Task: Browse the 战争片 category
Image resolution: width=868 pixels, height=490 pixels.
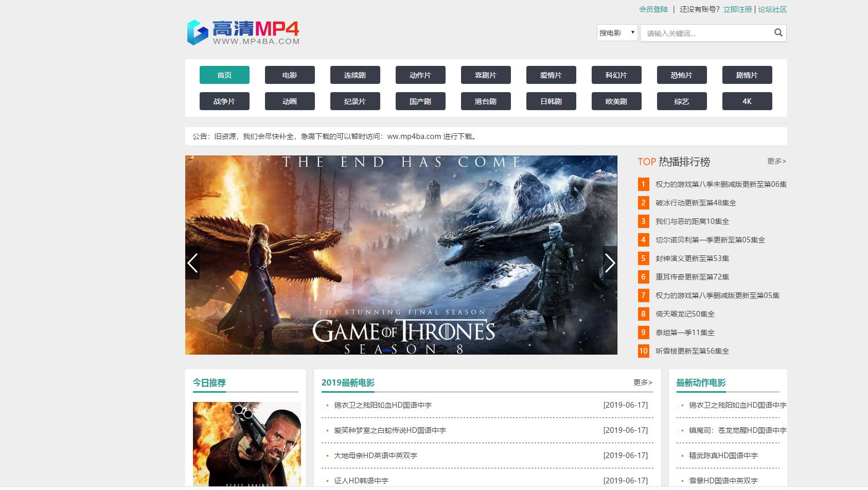Action: [224, 101]
